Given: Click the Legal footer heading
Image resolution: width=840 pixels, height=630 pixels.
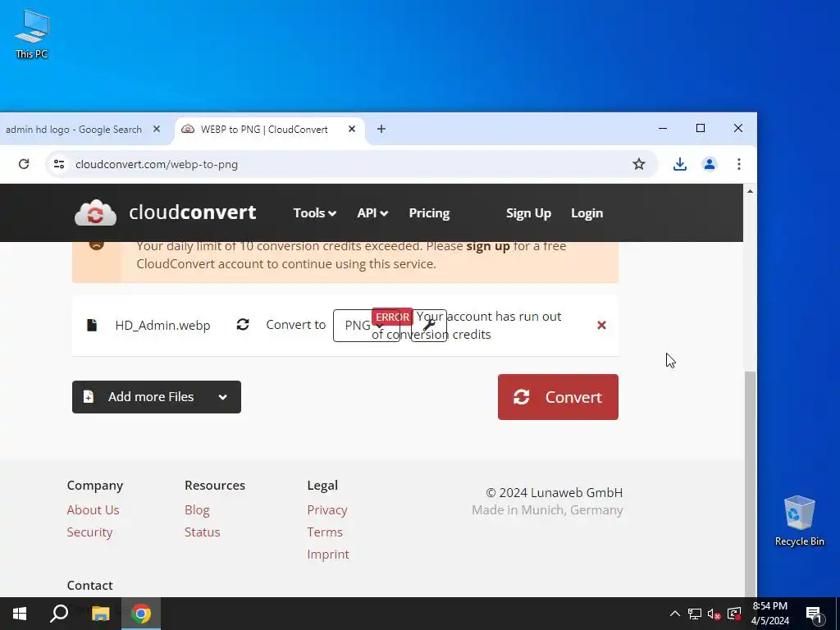Looking at the screenshot, I should tap(322, 486).
